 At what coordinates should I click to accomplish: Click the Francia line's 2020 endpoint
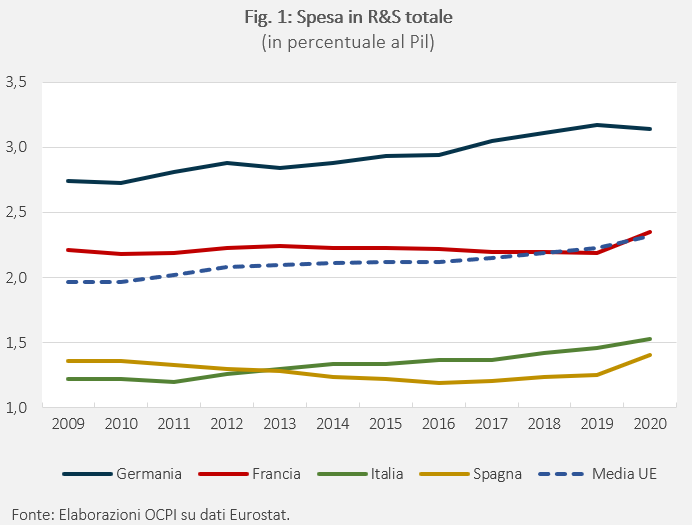click(x=650, y=232)
